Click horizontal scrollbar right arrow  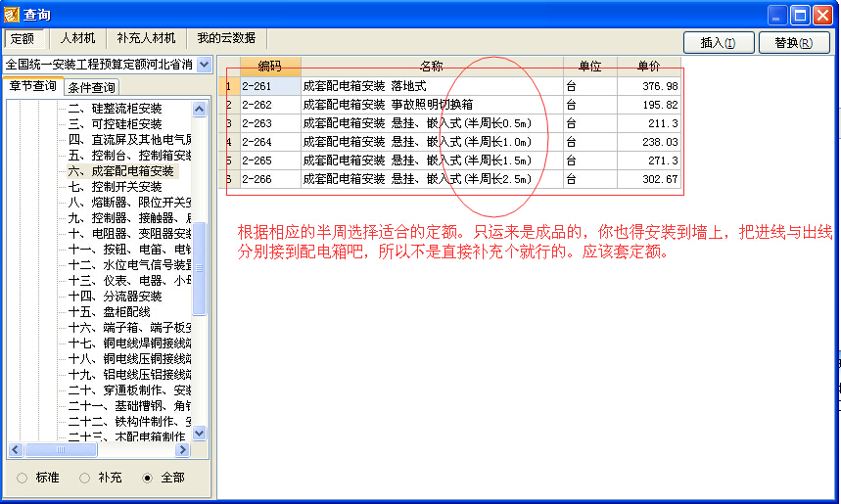183,450
